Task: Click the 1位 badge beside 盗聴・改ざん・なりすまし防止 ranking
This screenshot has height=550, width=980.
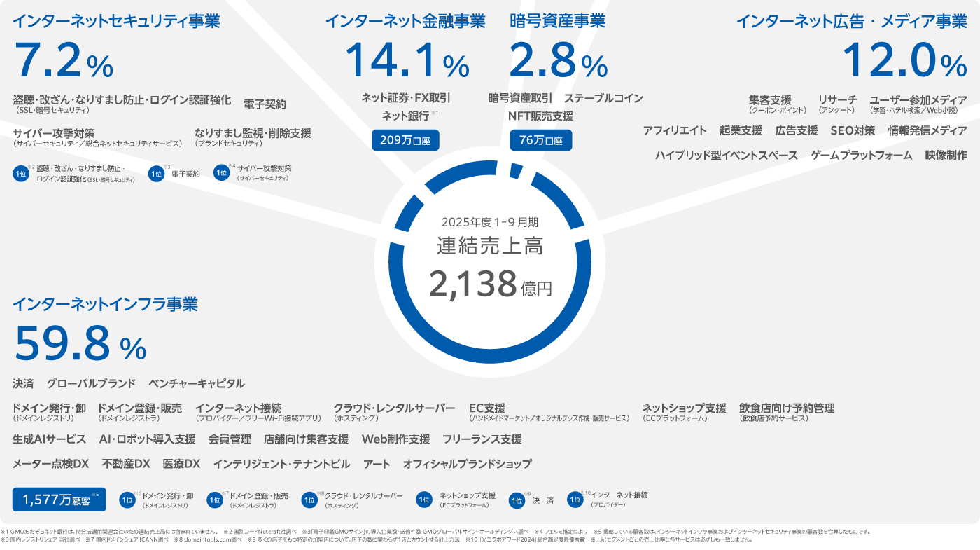Action: pos(21,174)
